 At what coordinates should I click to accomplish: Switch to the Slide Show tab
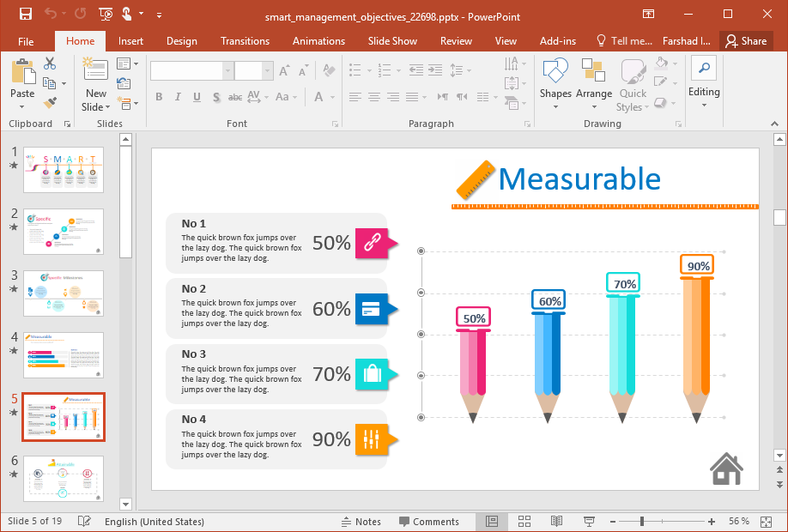coord(392,41)
